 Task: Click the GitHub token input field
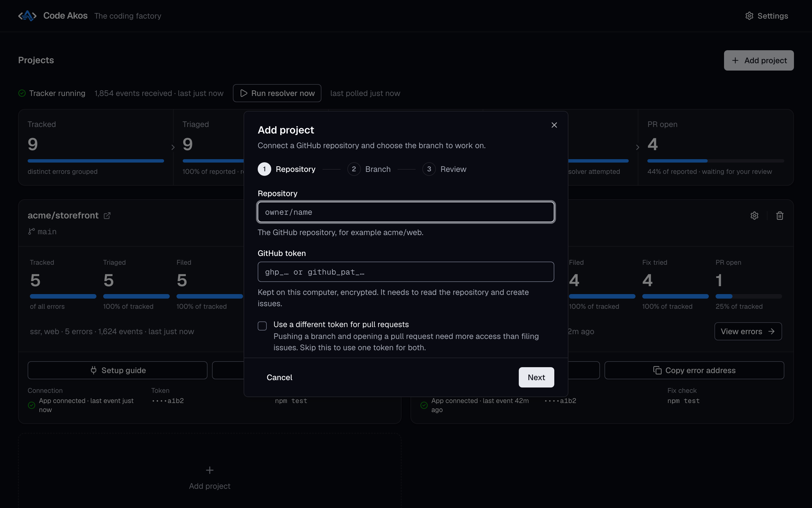(x=406, y=272)
